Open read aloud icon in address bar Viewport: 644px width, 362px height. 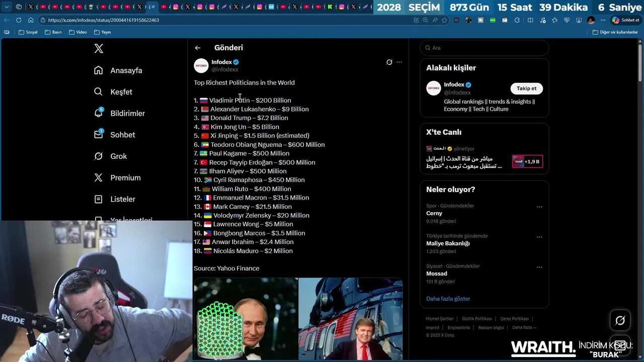[x=435, y=20]
